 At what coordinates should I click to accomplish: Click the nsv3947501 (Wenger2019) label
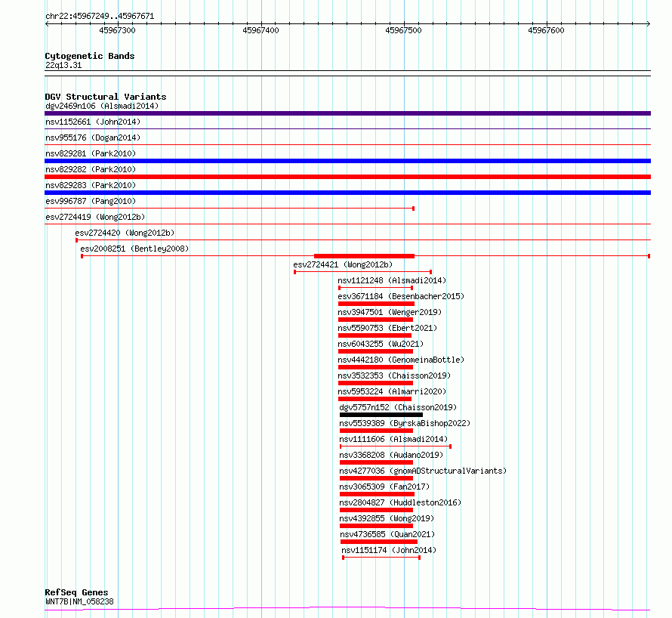(390, 312)
